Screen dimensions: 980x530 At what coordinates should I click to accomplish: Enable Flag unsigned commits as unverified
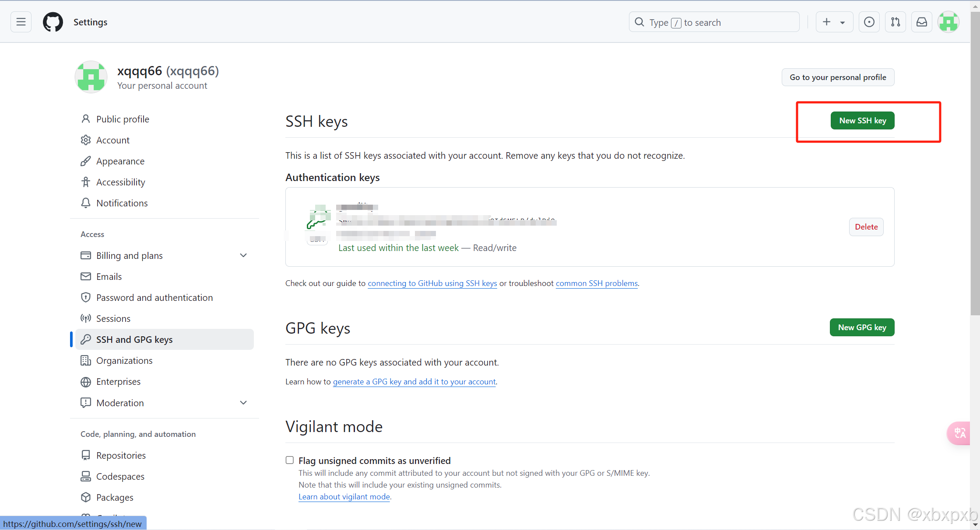tap(289, 460)
